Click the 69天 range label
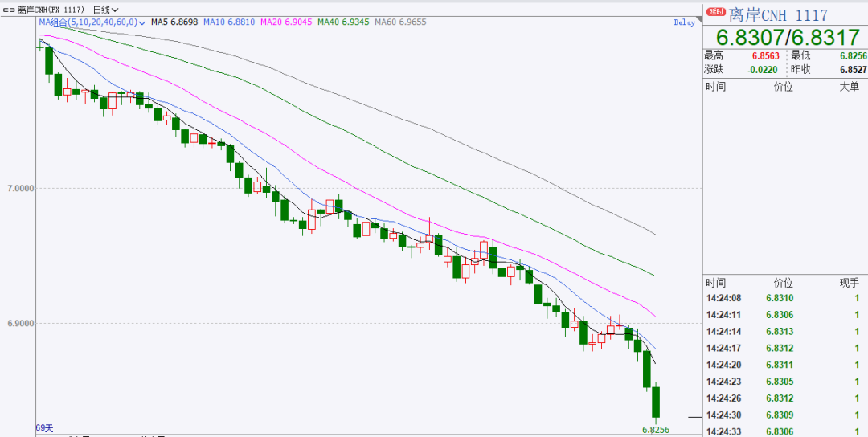The width and height of the screenshot is (868, 437). pos(43,428)
